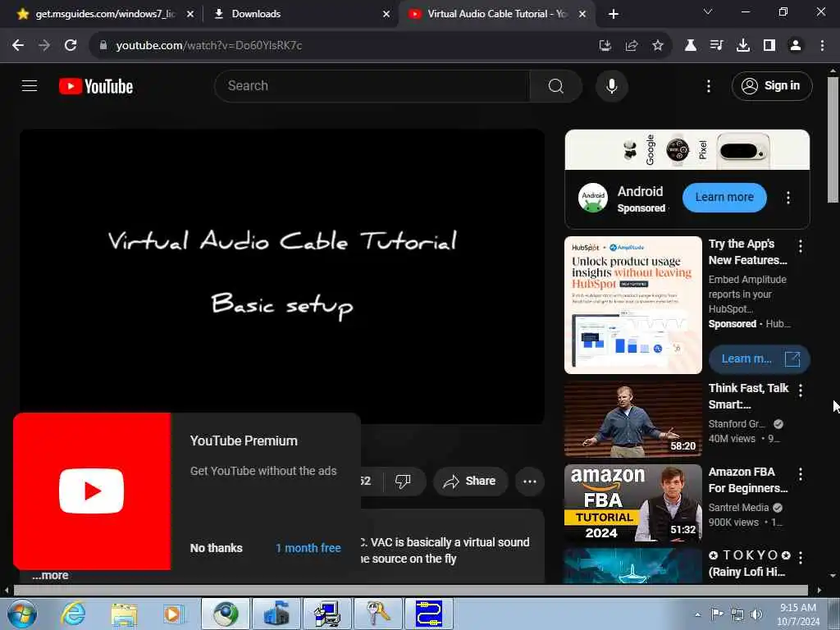This screenshot has width=840, height=630.
Task: Bookmark this page with the star icon
Action: (x=658, y=46)
